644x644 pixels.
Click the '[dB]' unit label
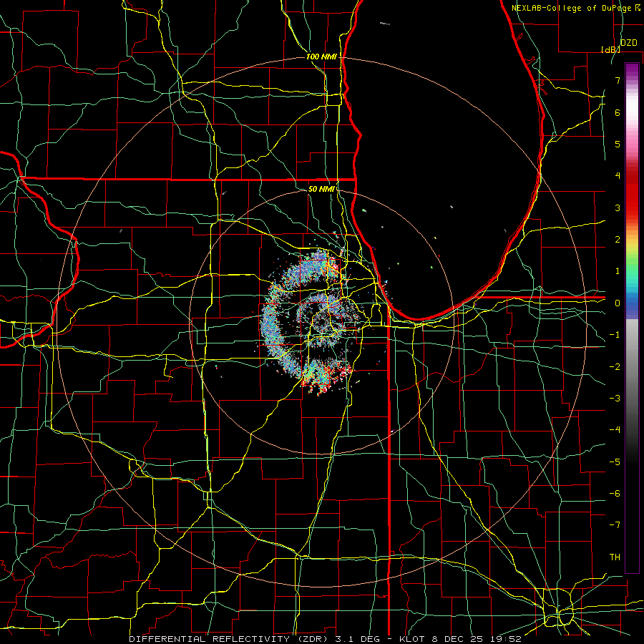click(610, 49)
